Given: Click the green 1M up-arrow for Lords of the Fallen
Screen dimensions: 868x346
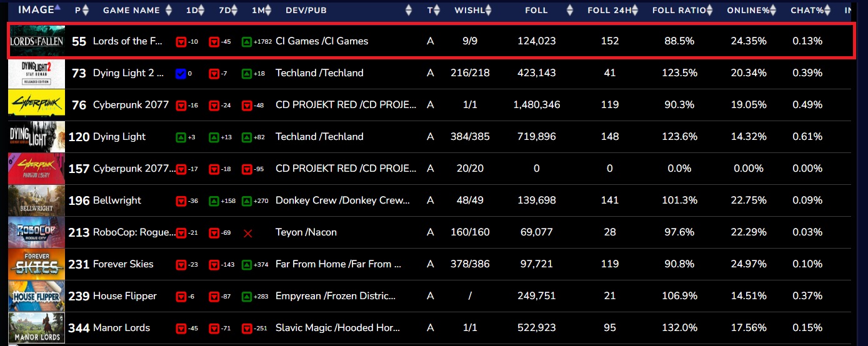Looking at the screenshot, I should (247, 42).
